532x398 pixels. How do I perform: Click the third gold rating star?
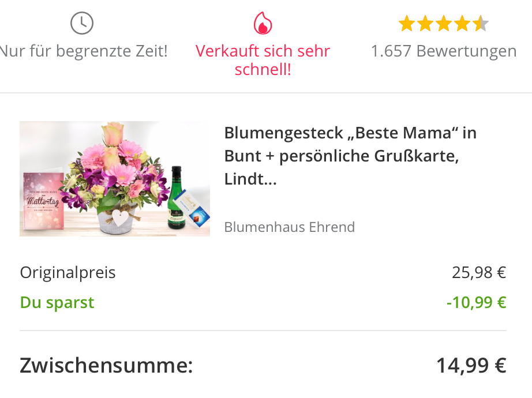[443, 24]
